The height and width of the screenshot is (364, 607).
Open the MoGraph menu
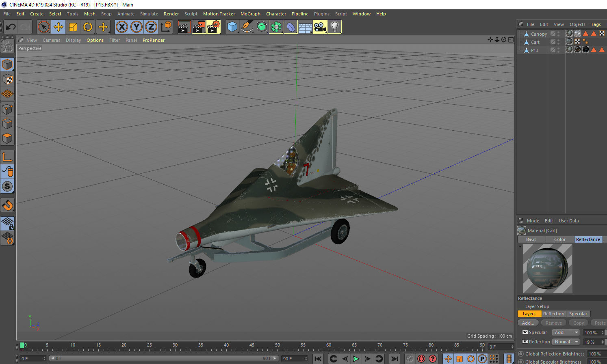coord(250,14)
